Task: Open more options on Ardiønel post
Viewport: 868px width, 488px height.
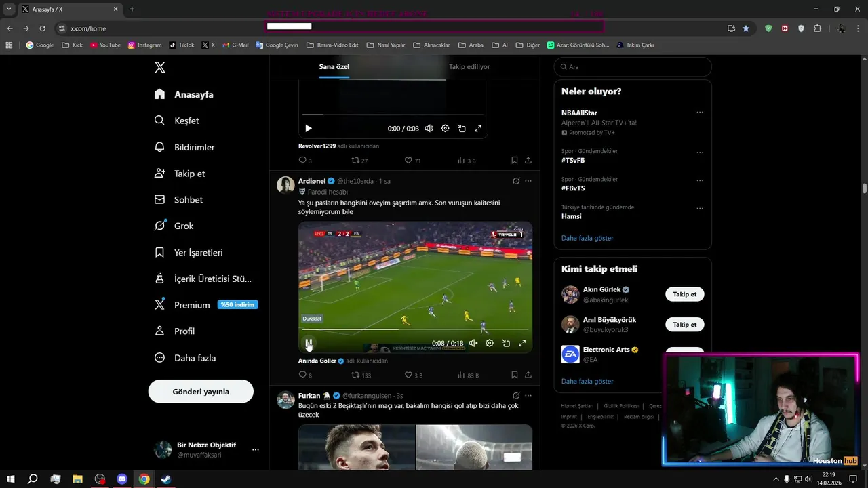Action: [x=528, y=181]
